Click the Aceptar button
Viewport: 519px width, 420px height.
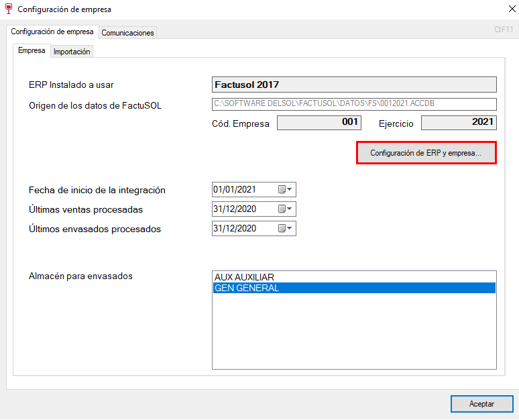pos(482,404)
